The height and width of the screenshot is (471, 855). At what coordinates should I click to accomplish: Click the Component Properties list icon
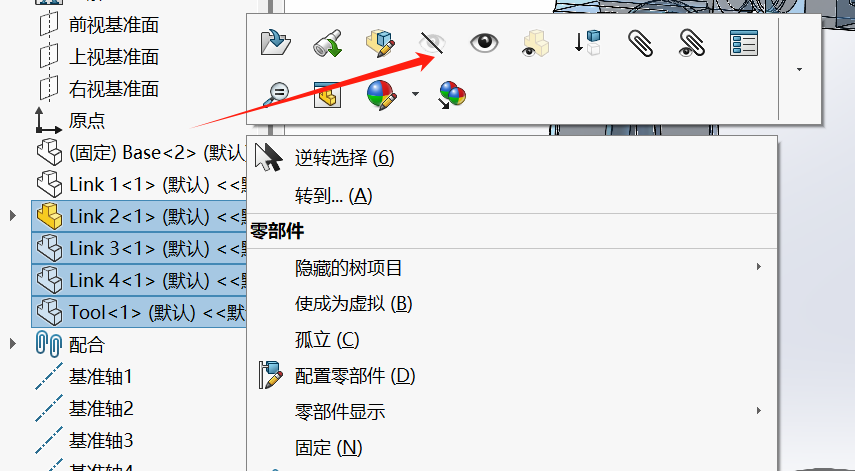[x=744, y=43]
